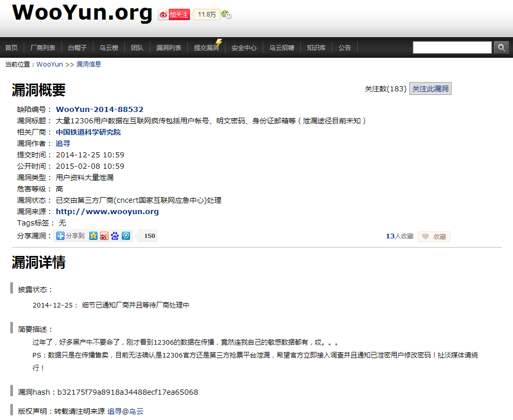Click hash b32175f79a8918a34488ecf17ea65068

pyautogui.click(x=127, y=392)
